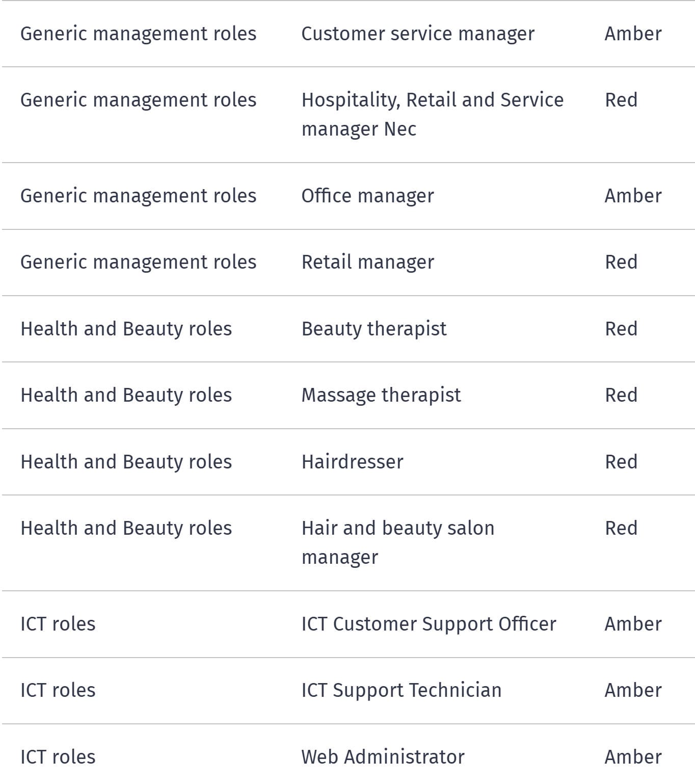Click the Beauty therapist cell
The width and height of the screenshot is (695, 784).
(x=373, y=329)
